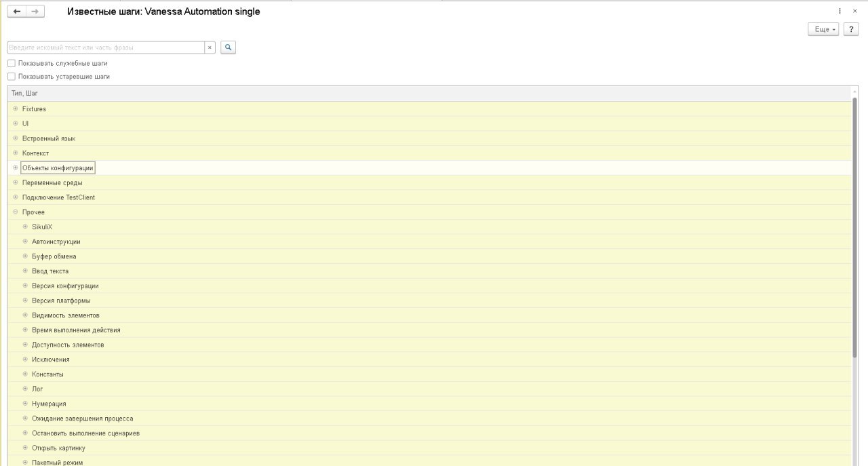
Task: Expand the Встроенный язык group
Action: click(x=16, y=138)
